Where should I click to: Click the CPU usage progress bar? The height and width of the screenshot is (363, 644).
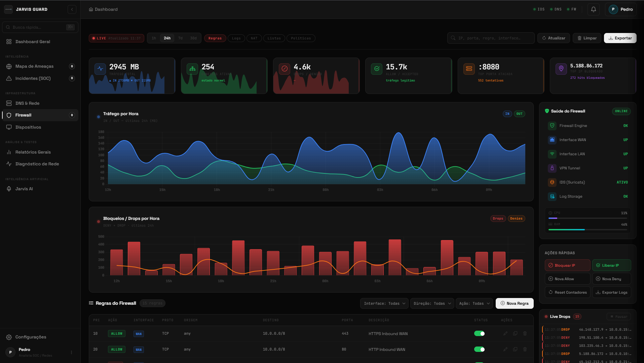(587, 218)
